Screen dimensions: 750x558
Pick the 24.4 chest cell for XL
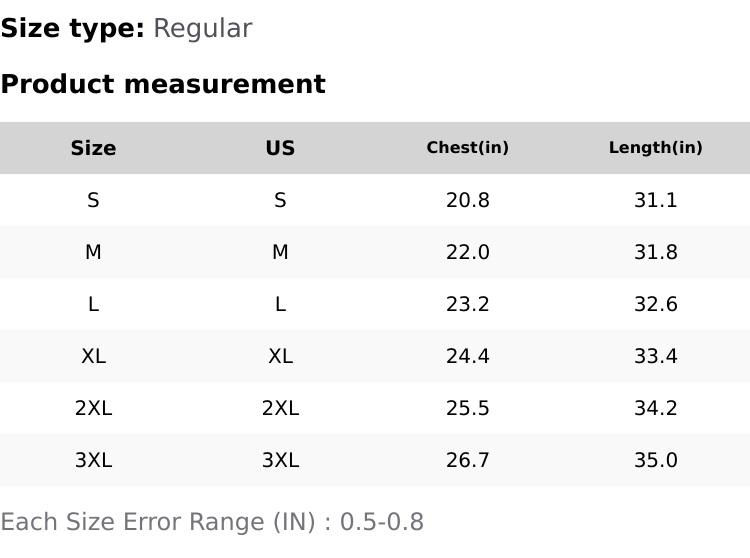pyautogui.click(x=467, y=356)
